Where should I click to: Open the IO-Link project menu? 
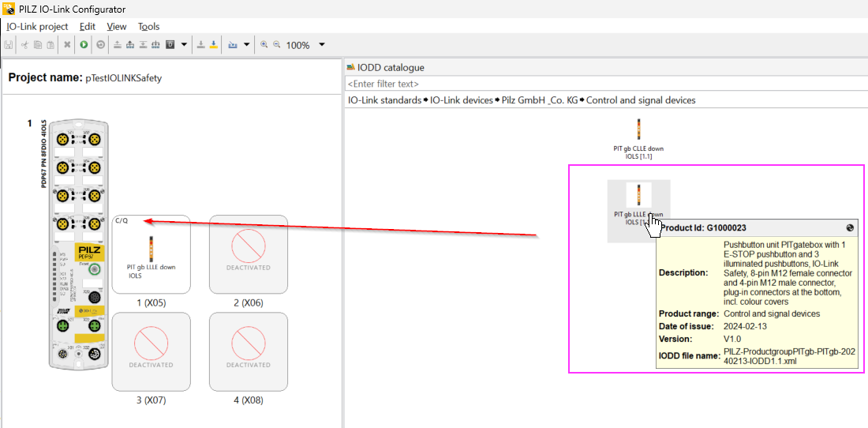click(x=37, y=27)
